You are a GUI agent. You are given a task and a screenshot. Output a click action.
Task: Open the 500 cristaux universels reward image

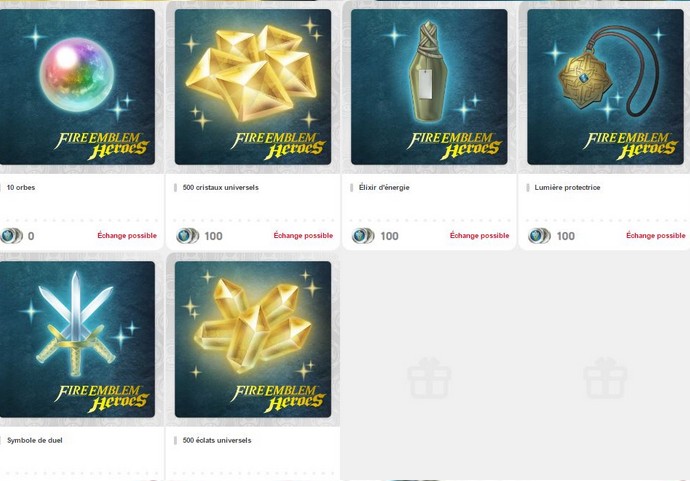point(253,87)
